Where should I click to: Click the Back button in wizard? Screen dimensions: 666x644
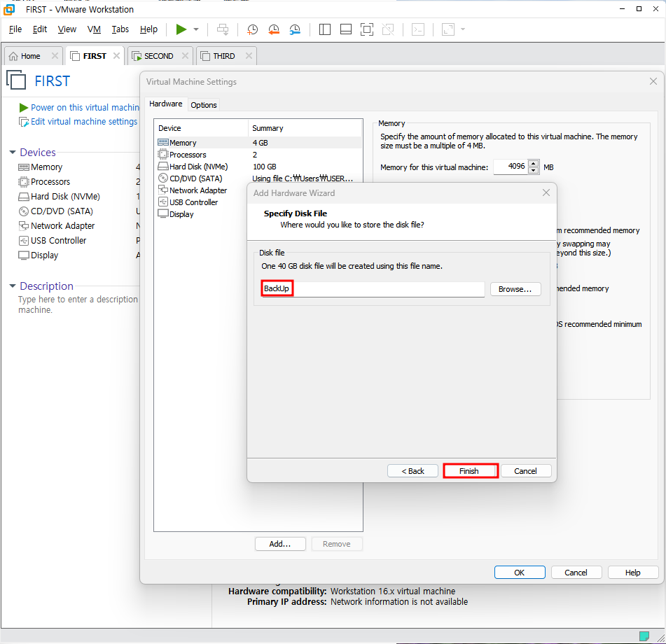pyautogui.click(x=412, y=471)
